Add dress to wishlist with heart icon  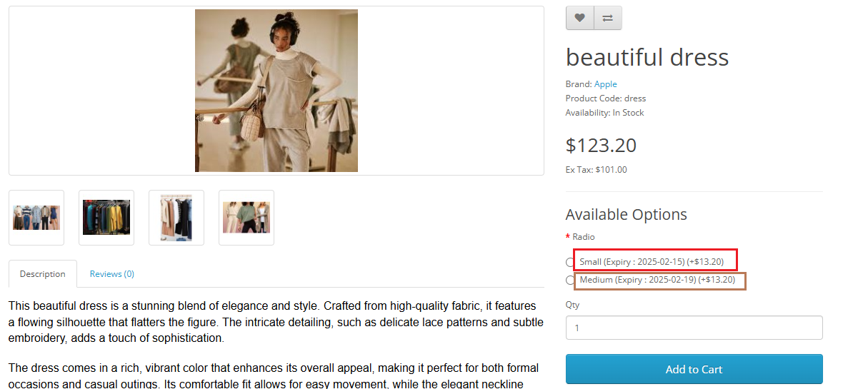[x=579, y=19]
